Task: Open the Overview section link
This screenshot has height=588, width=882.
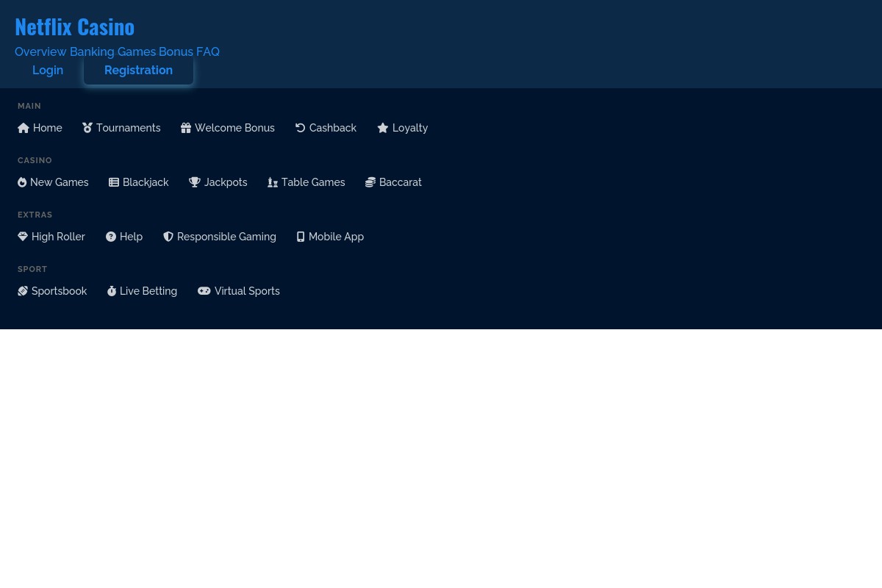Action: 40,51
